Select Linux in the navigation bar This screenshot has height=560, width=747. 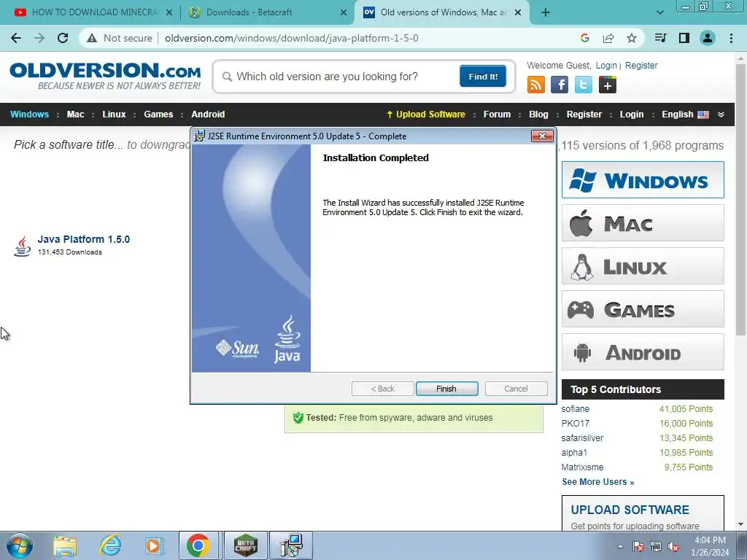(x=114, y=114)
